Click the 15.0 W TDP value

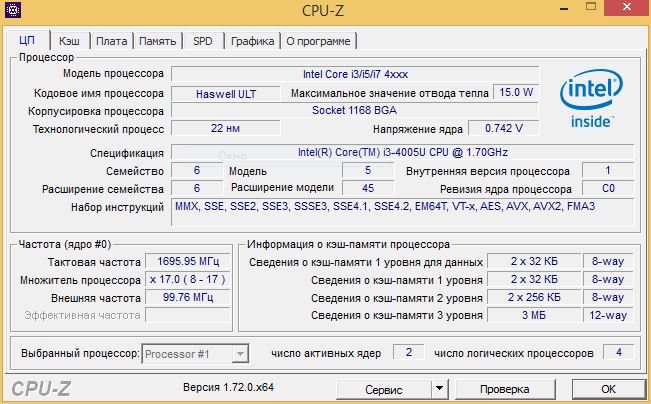coord(516,92)
